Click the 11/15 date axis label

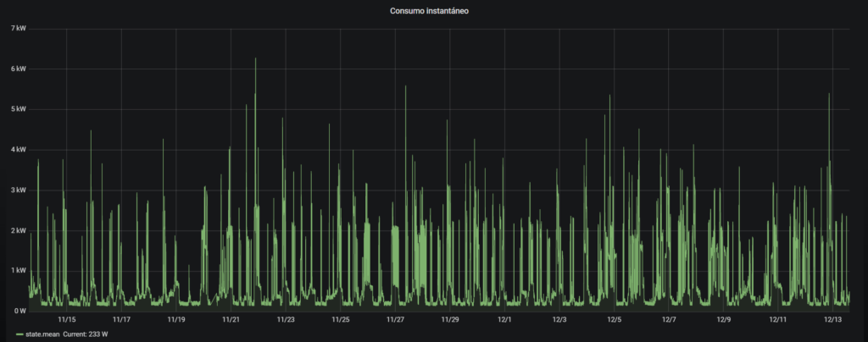point(66,319)
